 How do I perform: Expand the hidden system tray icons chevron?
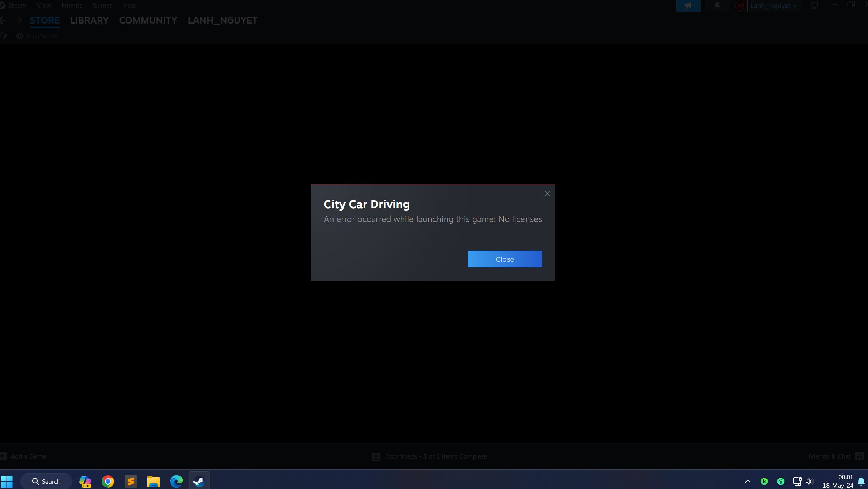(x=747, y=481)
